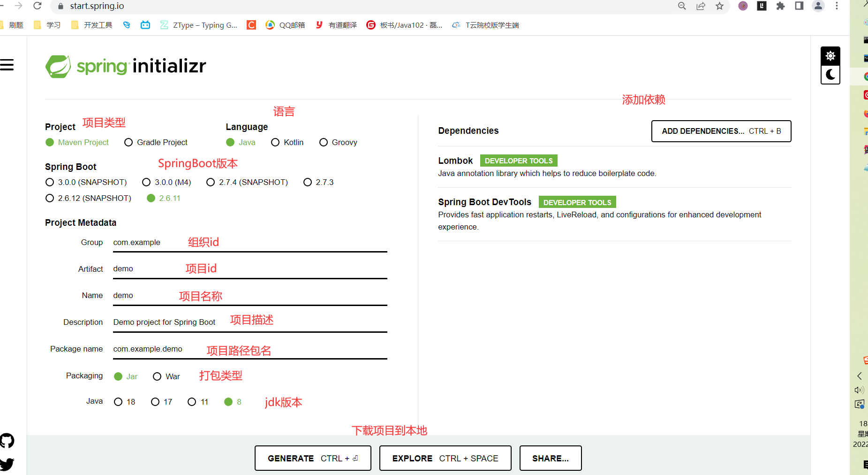868x475 pixels.
Task: Click ADD DEPENDENCIES... button
Action: pos(721,131)
